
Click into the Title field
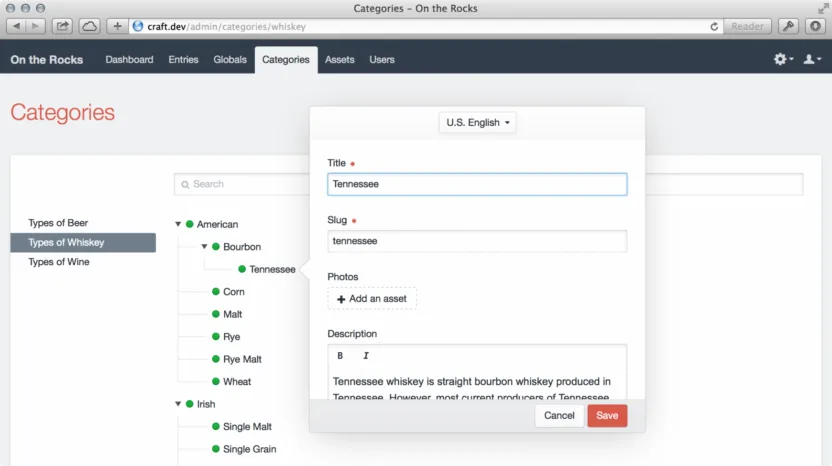pyautogui.click(x=477, y=184)
